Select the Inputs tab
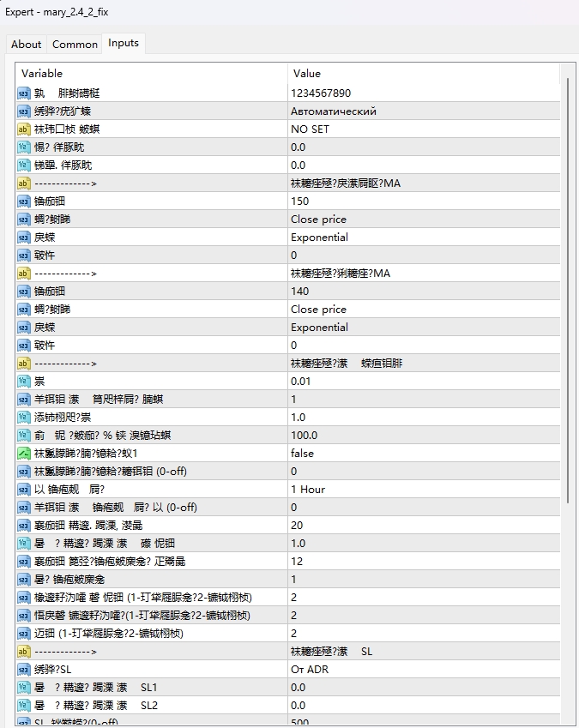 coord(124,43)
